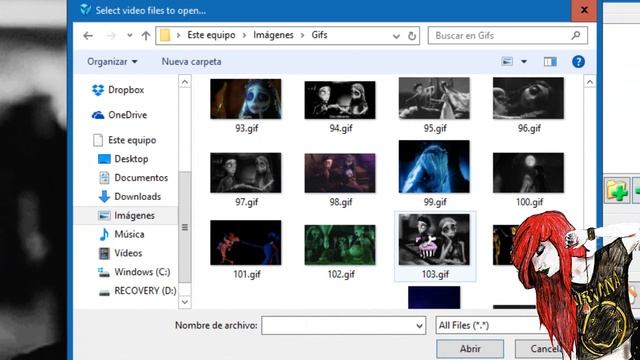The image size is (640, 360).
Task: Click the folder icon in address bar
Action: tap(165, 36)
